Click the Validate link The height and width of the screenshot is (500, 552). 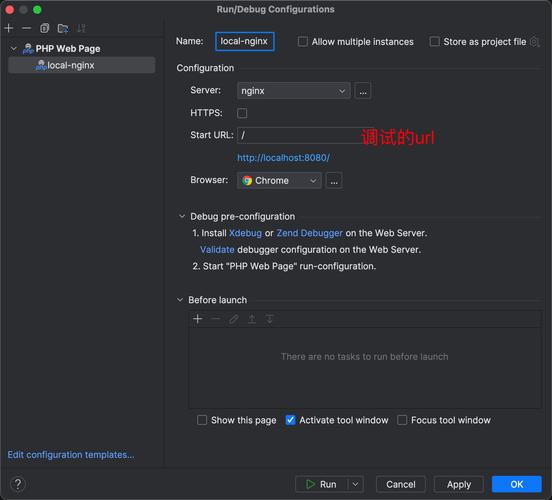tap(217, 250)
